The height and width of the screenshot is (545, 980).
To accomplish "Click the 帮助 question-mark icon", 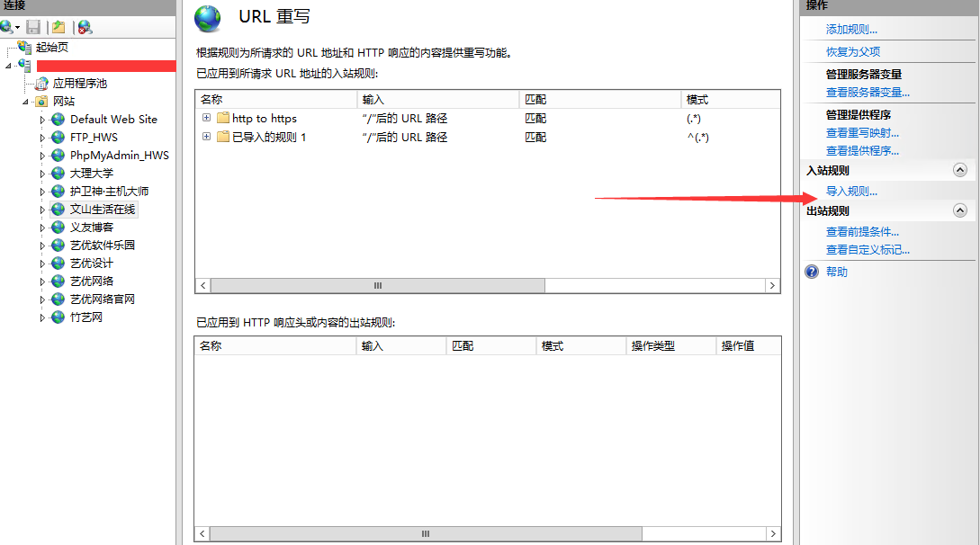I will (x=810, y=271).
